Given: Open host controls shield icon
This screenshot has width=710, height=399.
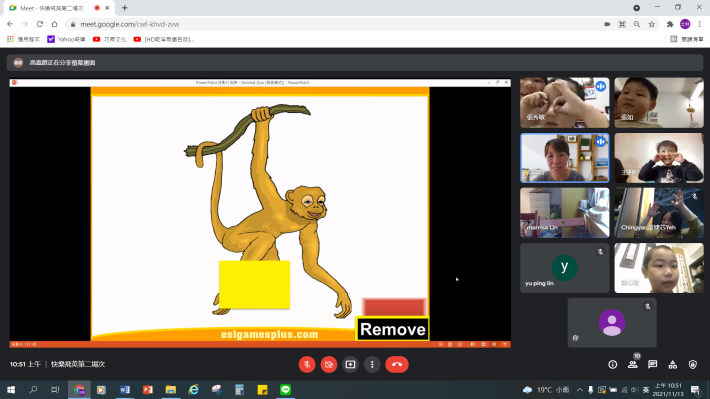Looking at the screenshot, I should pos(693,365).
